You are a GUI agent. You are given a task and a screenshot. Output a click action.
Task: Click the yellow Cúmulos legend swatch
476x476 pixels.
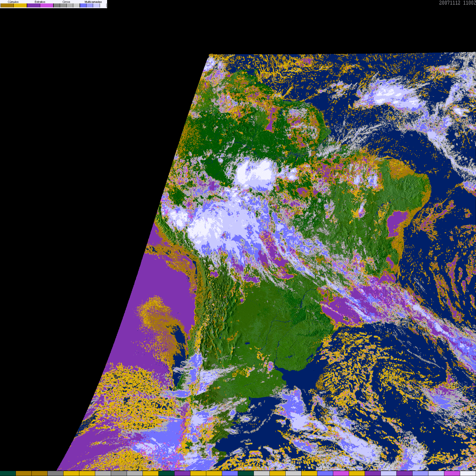20,5
